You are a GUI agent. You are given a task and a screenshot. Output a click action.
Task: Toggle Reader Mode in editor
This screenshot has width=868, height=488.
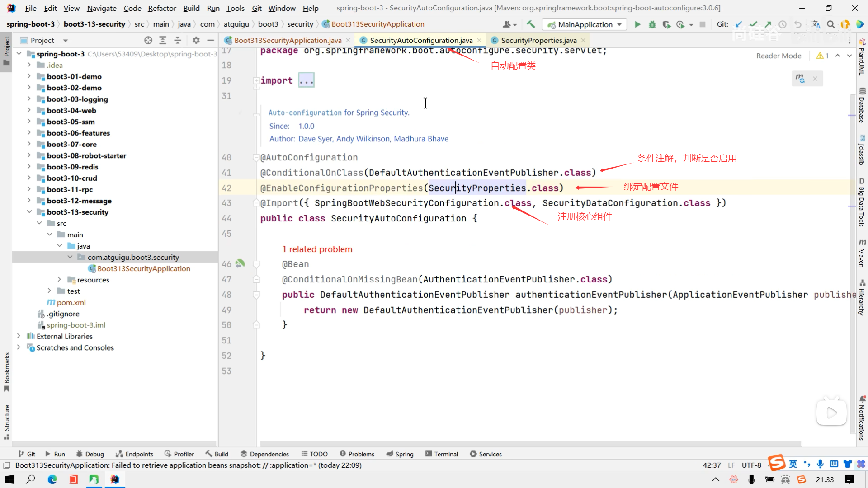coord(778,56)
